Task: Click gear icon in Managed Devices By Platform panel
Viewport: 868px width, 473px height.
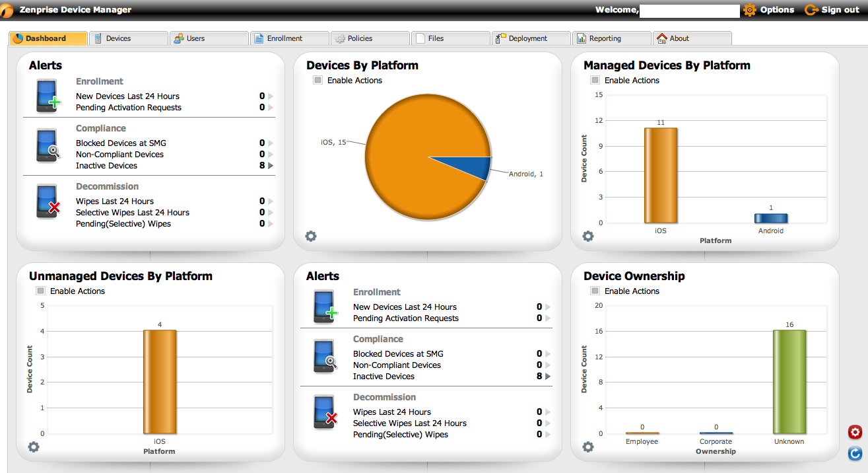Action: click(588, 236)
